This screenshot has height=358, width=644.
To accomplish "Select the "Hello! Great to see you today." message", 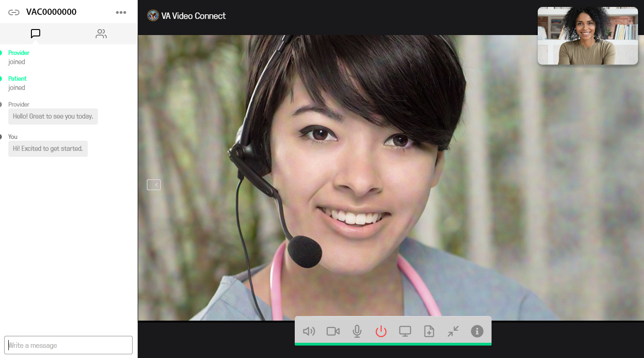I will 53,116.
